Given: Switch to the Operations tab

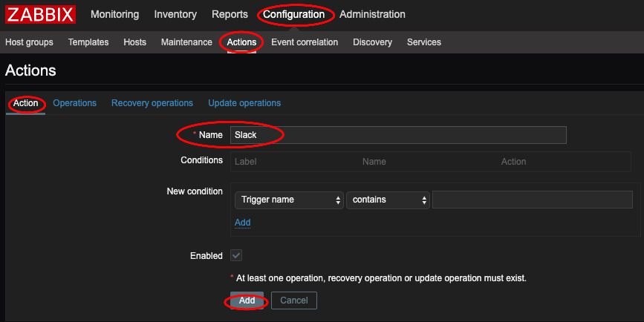Looking at the screenshot, I should pos(75,103).
